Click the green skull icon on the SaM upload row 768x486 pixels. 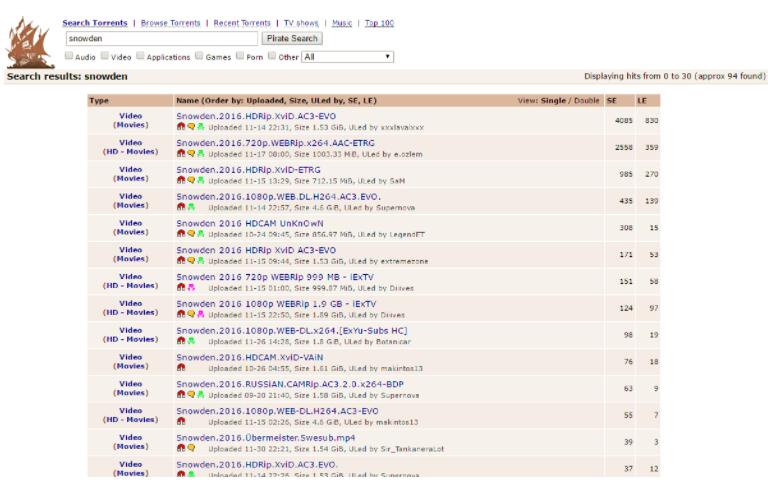click(x=200, y=180)
